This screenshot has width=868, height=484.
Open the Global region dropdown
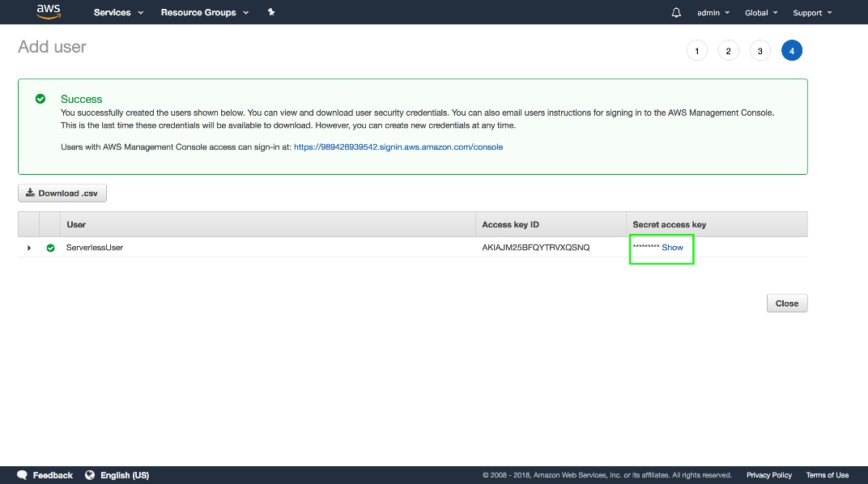(761, 13)
